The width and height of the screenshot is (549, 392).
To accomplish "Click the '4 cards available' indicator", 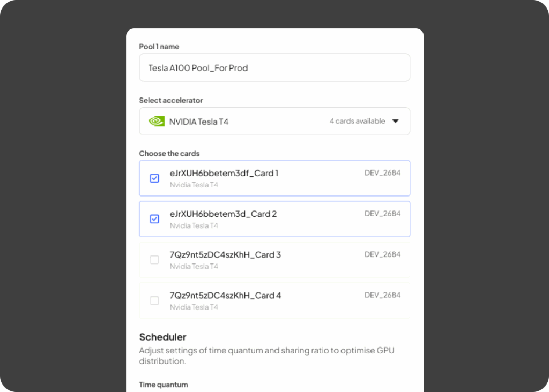I will [357, 122].
